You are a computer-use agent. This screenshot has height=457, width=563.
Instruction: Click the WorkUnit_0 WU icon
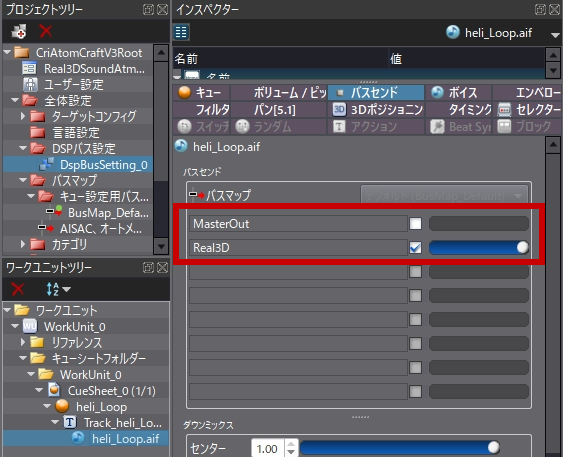point(30,326)
